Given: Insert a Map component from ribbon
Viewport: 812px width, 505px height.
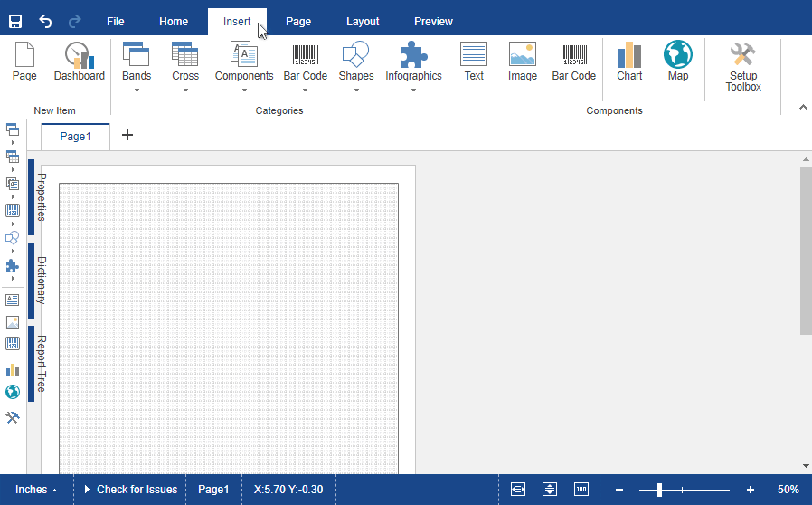Looking at the screenshot, I should 678,62.
